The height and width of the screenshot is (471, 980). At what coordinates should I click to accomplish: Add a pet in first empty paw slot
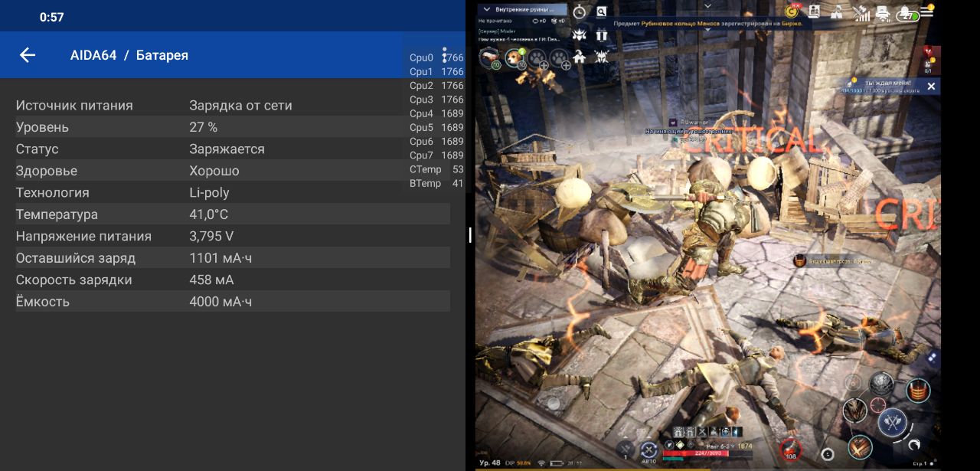537,57
